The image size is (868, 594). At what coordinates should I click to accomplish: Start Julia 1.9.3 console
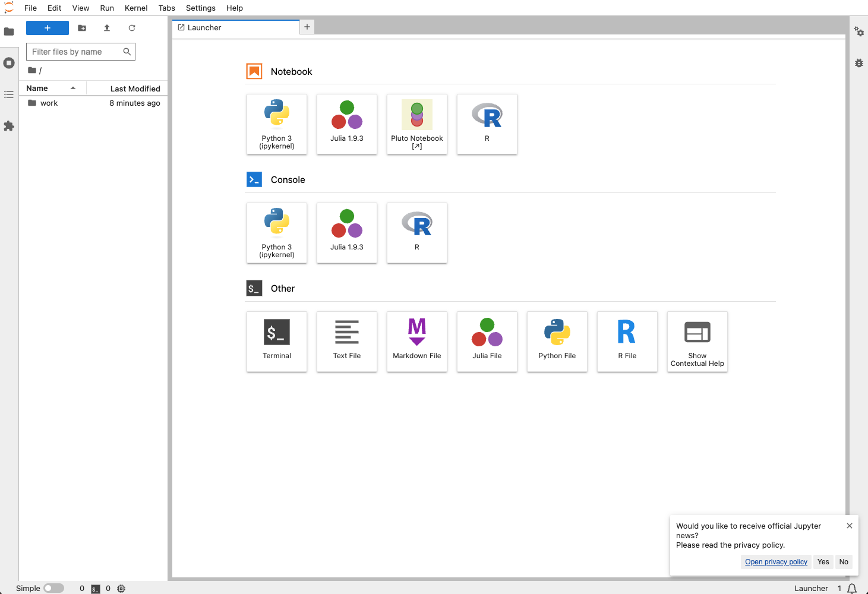tap(347, 233)
